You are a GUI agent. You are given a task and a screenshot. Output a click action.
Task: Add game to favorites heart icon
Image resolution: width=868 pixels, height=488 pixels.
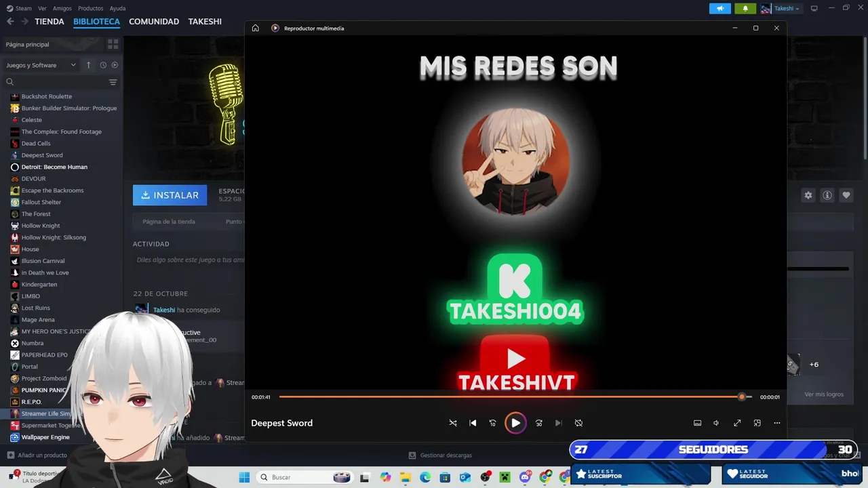846,195
